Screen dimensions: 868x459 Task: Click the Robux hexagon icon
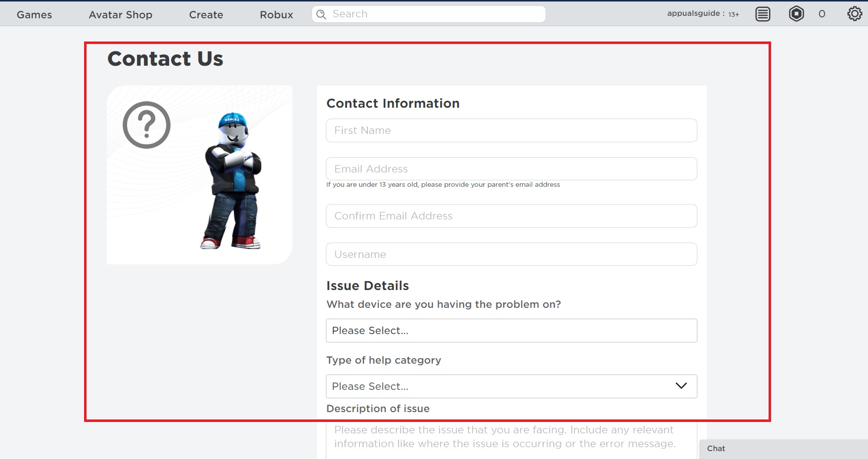[796, 14]
